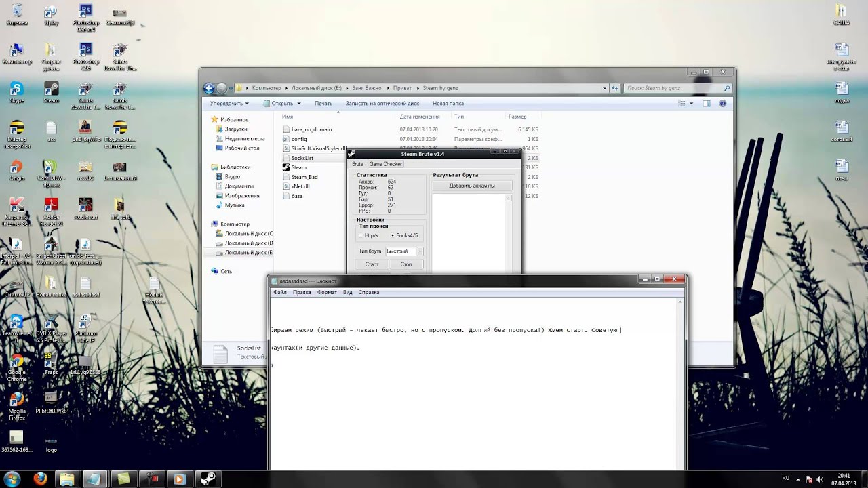The image size is (868, 488).
Task: Open the Fraps desktop shortcut
Action: (x=51, y=363)
